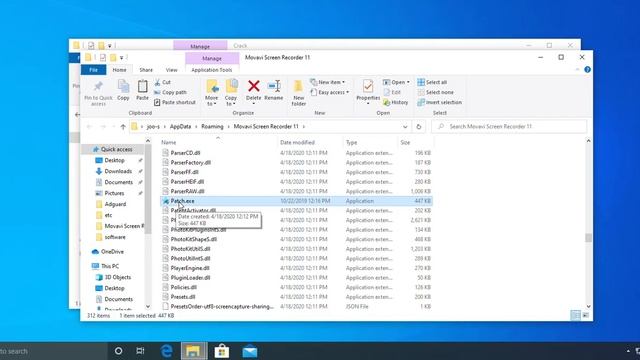Viewport: 640px width, 360px height.
Task: Click the History option in the Open group
Action: pos(396,102)
